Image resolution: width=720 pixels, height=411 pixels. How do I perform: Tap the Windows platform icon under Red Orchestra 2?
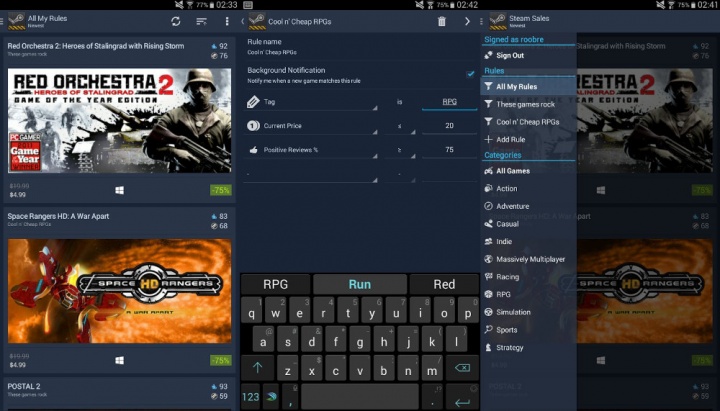click(119, 190)
